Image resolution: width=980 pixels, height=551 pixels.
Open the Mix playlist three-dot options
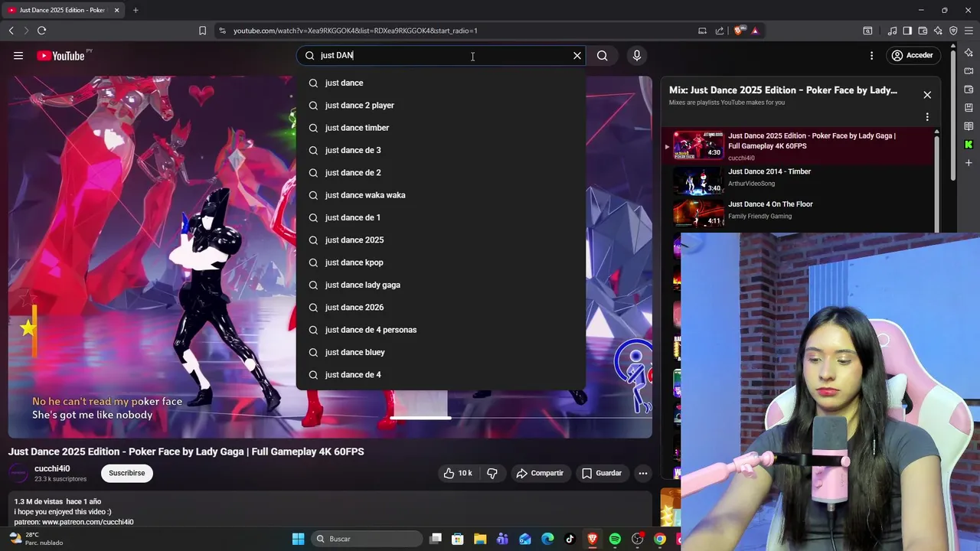[927, 117]
